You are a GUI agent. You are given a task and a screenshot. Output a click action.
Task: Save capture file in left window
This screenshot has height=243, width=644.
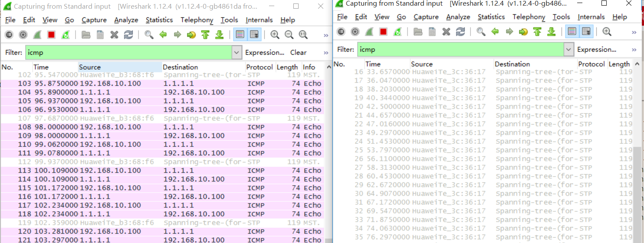coord(100,35)
